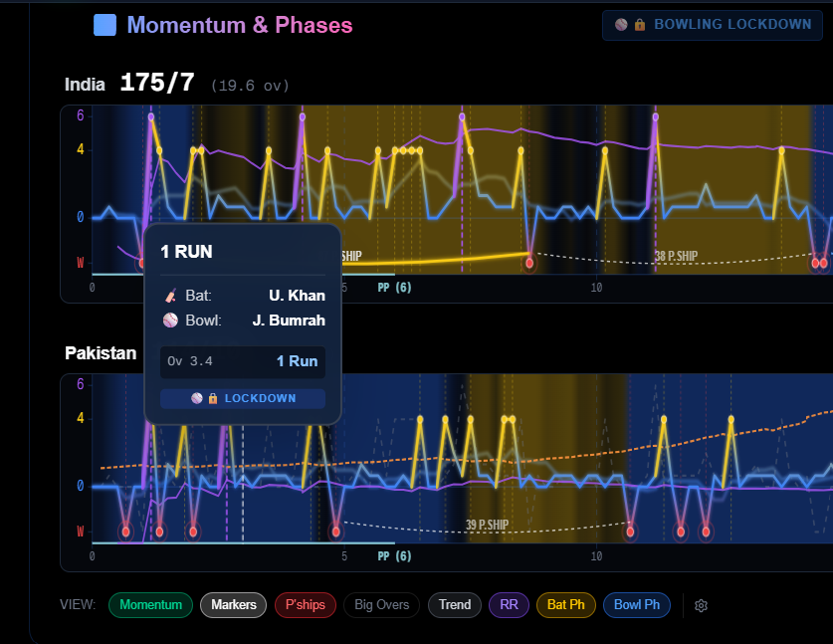This screenshot has width=833, height=644.
Task: Disable the Momentum view toggle
Action: [150, 605]
